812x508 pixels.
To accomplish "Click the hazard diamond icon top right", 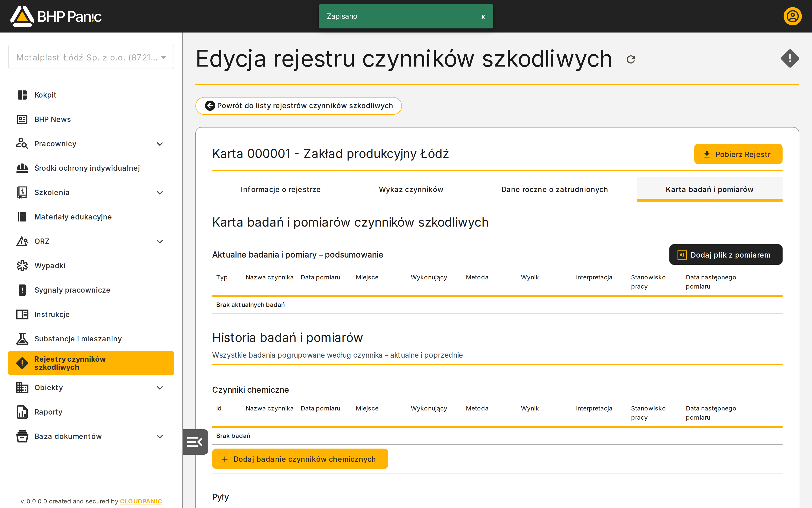I will point(790,58).
